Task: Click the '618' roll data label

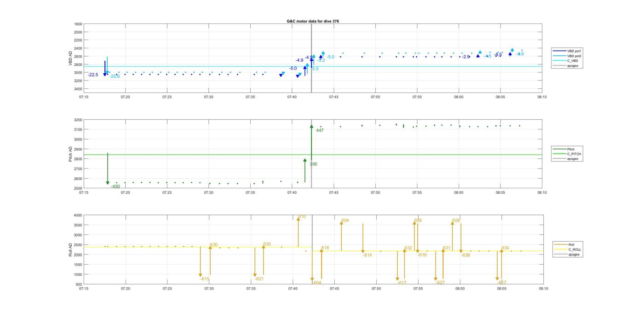Action: pos(325,248)
